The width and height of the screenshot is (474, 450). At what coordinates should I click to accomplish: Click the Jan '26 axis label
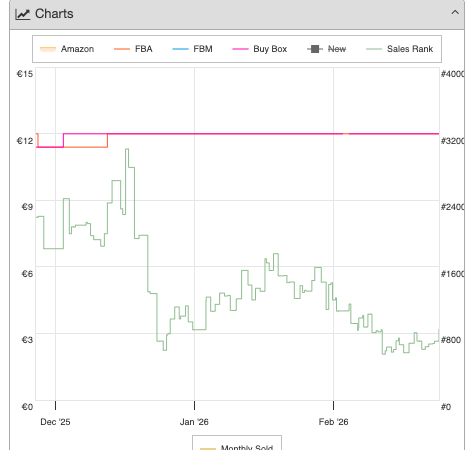click(x=194, y=422)
